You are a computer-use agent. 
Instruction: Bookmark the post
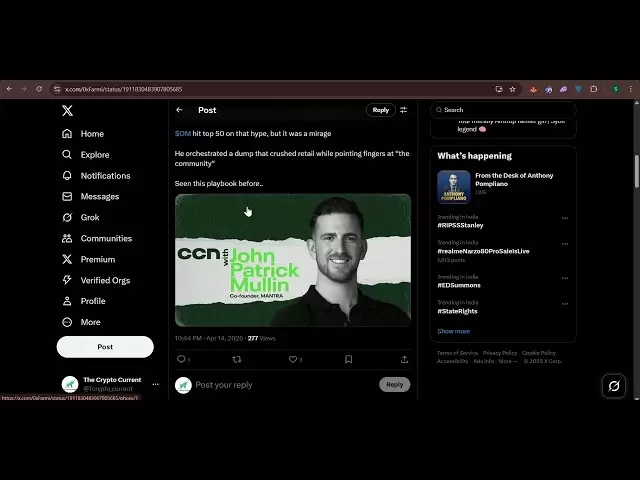pyautogui.click(x=348, y=359)
